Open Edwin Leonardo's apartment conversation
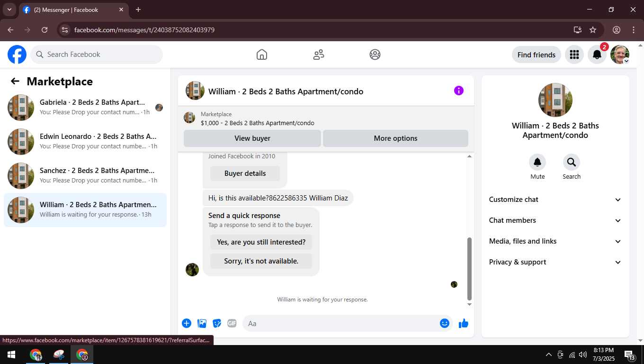Image resolution: width=644 pixels, height=364 pixels. coord(85,142)
